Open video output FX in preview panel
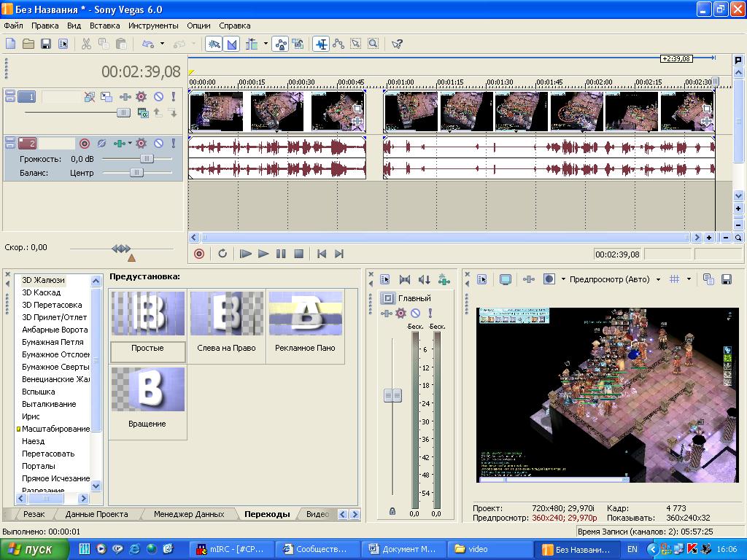This screenshot has height=560, width=747. click(528, 279)
